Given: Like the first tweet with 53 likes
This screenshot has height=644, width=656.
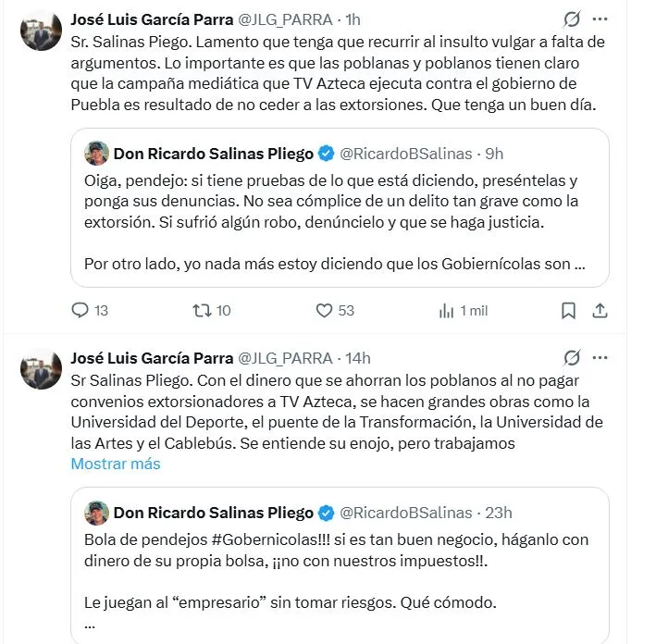Looking at the screenshot, I should pos(325,310).
